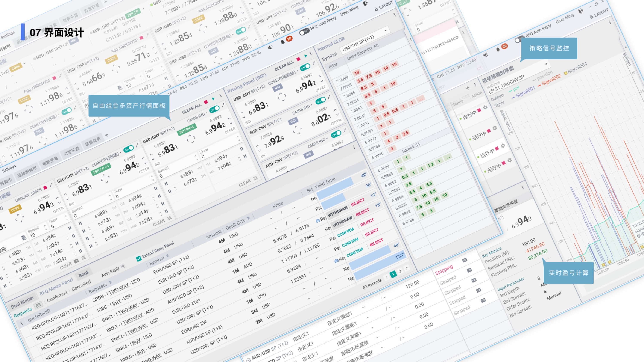The width and height of the screenshot is (644, 362).
Task: Click the notification bell with badge 20
Action: pyautogui.click(x=283, y=42)
